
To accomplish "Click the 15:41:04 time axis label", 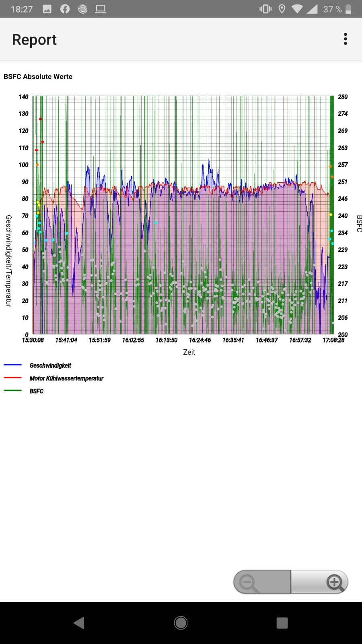I will (x=66, y=340).
